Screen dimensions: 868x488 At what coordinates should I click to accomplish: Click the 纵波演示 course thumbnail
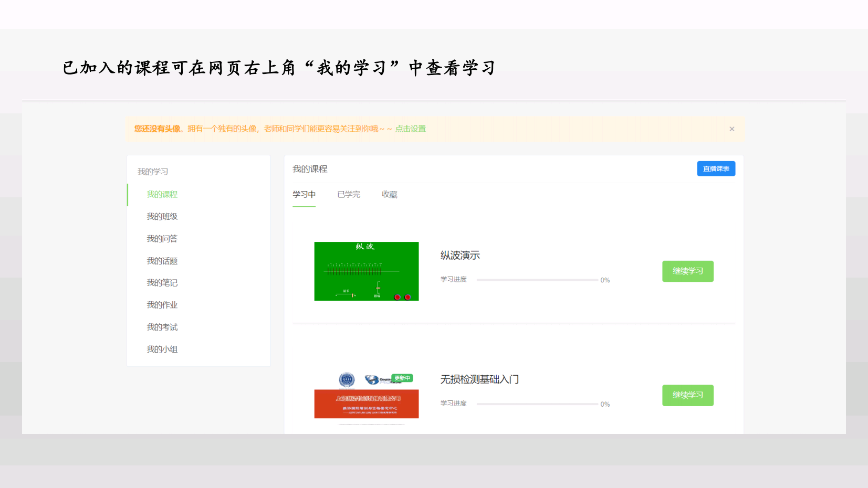[x=366, y=271]
